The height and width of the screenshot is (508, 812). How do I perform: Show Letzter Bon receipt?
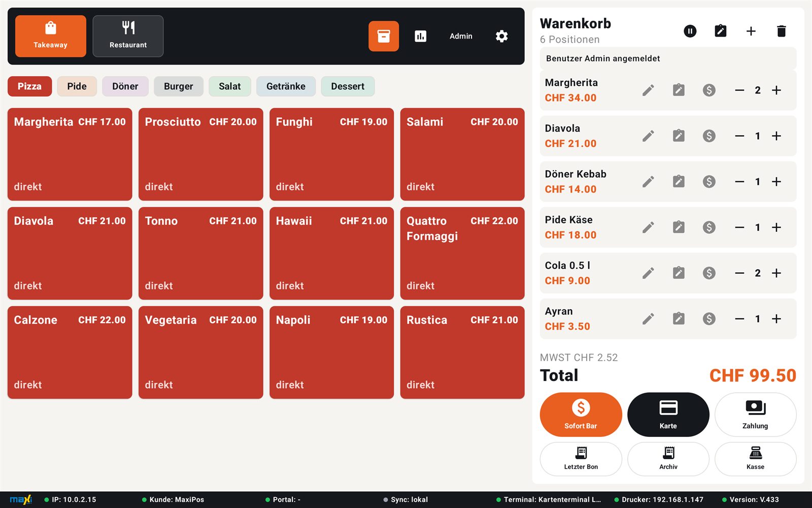[x=581, y=459]
